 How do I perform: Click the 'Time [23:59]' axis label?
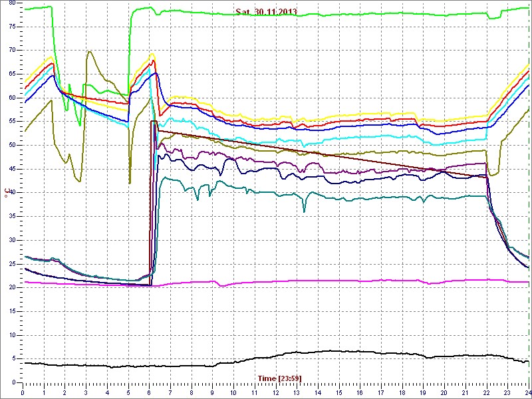point(280,378)
